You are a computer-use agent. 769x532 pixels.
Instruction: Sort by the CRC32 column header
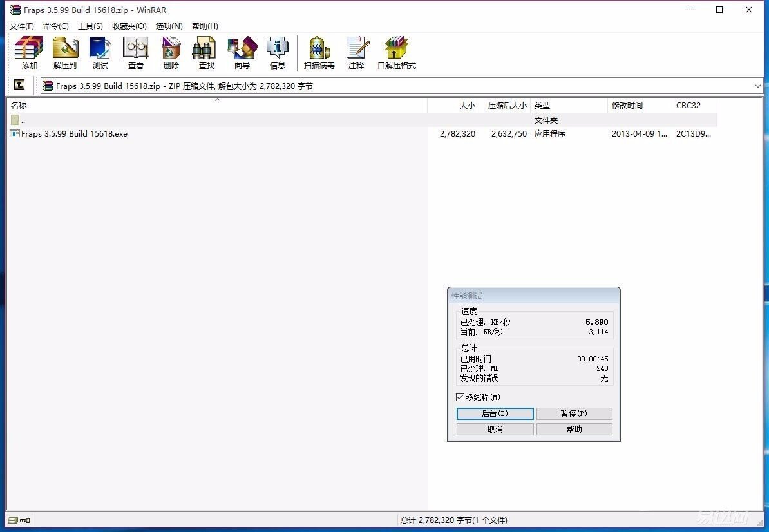(x=694, y=106)
